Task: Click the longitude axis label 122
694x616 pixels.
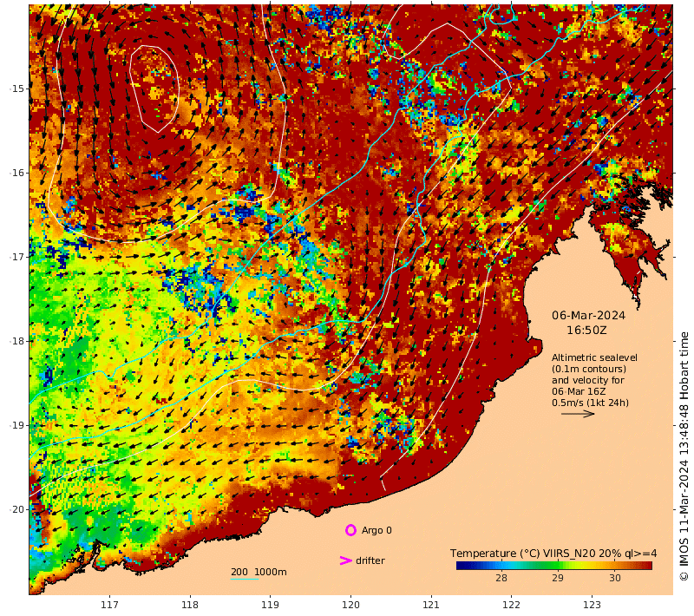Action: click(x=511, y=605)
